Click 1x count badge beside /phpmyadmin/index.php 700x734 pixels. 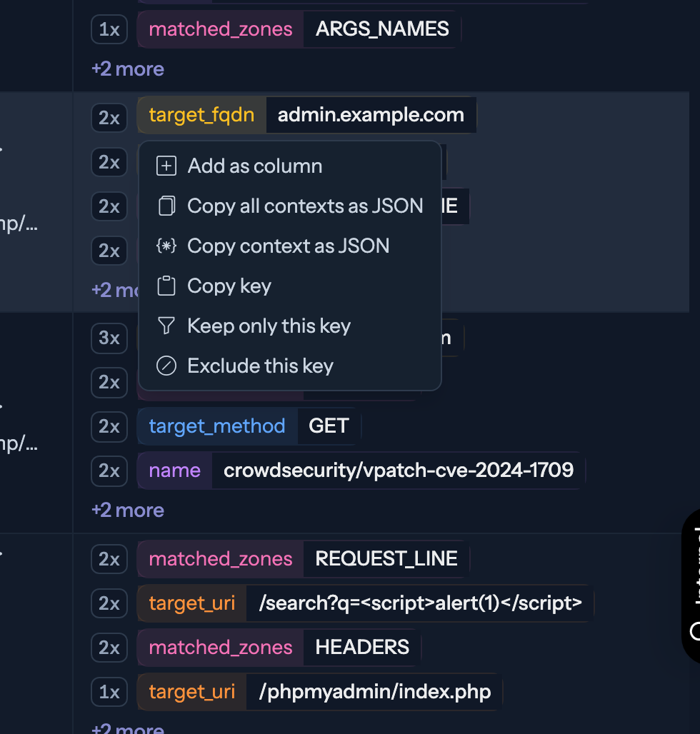point(109,693)
